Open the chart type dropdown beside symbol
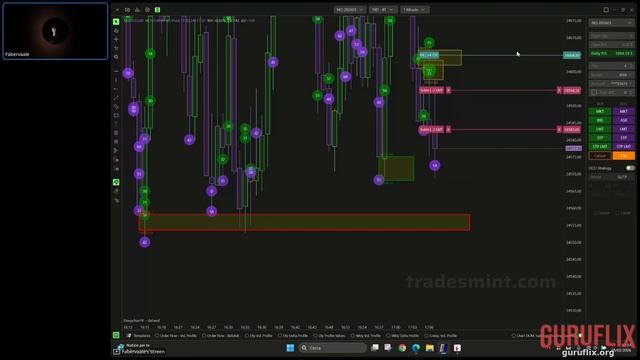640x360 pixels. click(382, 10)
